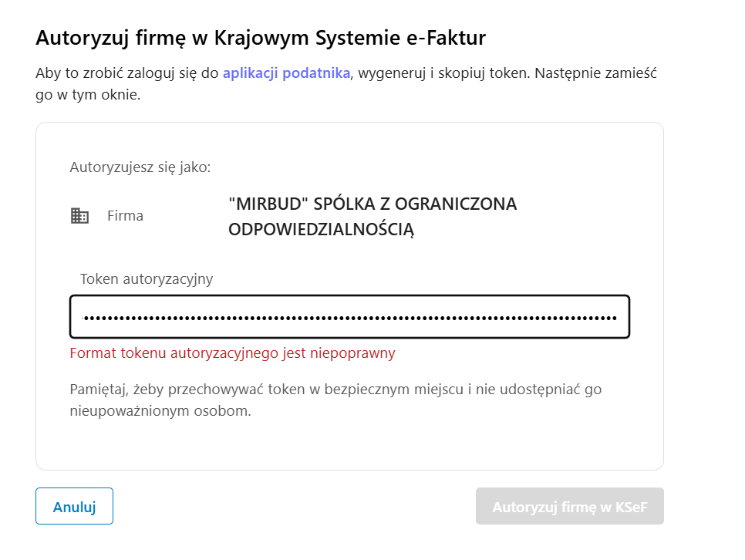
Task: Click the security reminder text about token storage
Action: pos(336,398)
